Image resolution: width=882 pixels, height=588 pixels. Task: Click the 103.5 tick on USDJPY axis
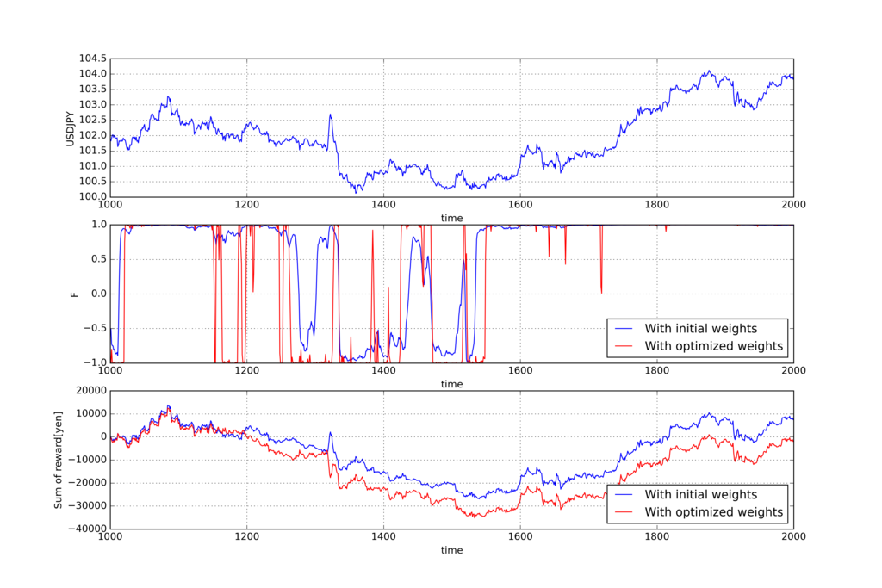point(92,90)
